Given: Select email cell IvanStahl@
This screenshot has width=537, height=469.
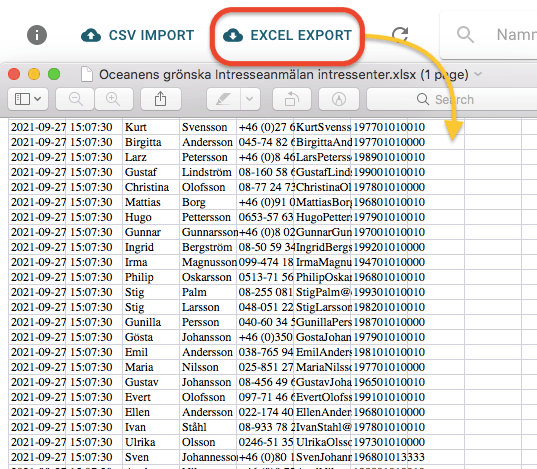Looking at the screenshot, I should (323, 427).
